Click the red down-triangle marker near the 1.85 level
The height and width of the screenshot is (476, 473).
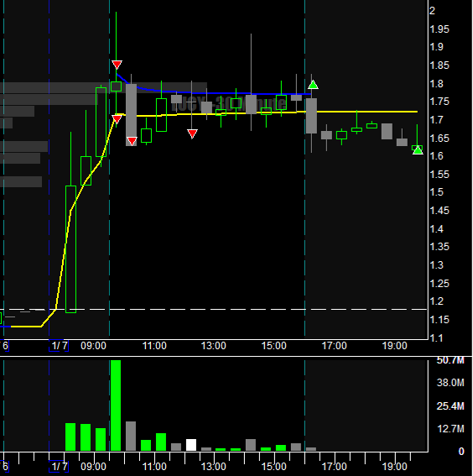(x=117, y=65)
